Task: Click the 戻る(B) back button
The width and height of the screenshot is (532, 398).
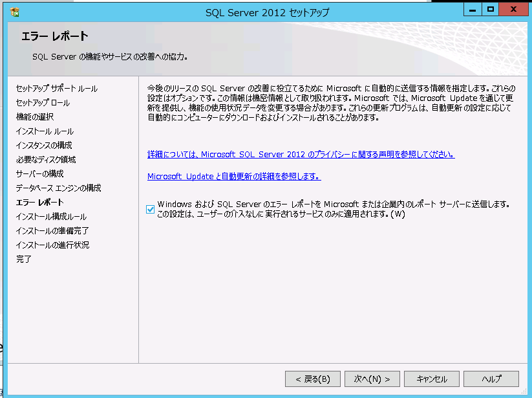Action: 312,379
